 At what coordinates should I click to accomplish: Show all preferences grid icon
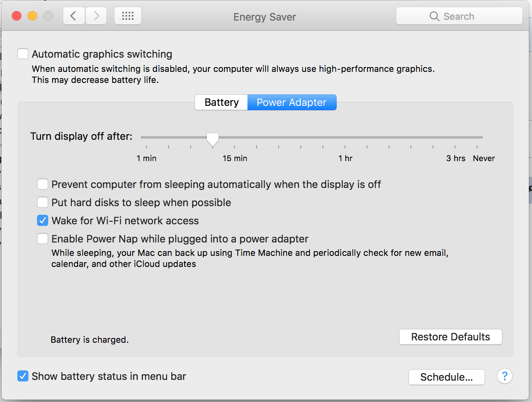128,16
